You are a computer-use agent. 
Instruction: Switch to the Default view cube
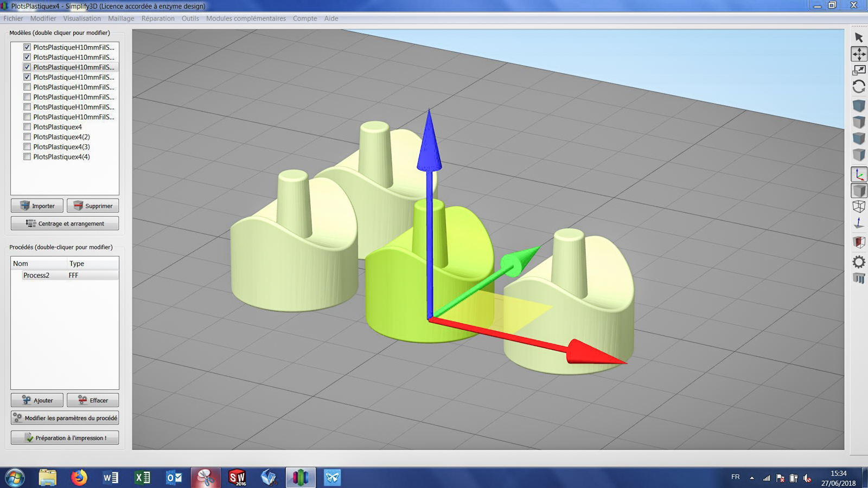tap(859, 106)
